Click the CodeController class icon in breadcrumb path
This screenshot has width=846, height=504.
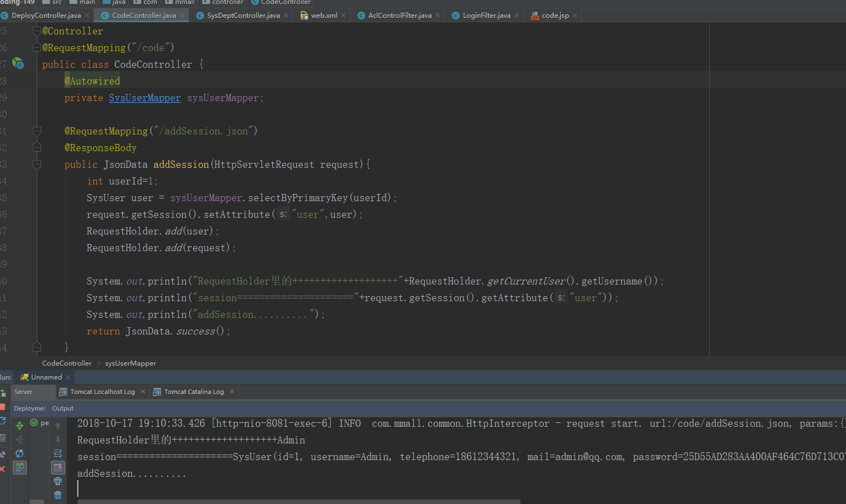click(255, 2)
